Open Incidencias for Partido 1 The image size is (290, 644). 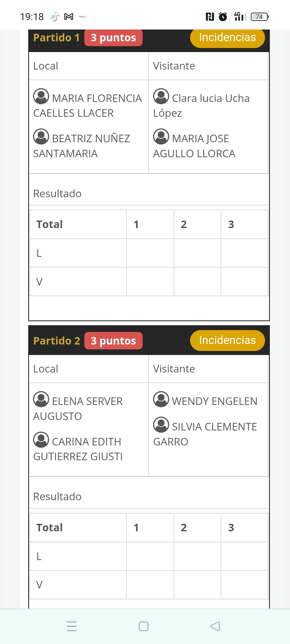pos(227,38)
